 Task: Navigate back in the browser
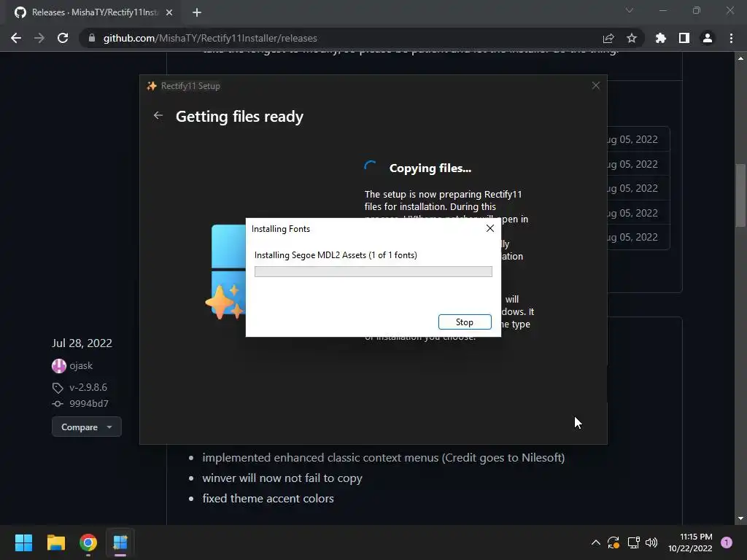click(x=16, y=38)
